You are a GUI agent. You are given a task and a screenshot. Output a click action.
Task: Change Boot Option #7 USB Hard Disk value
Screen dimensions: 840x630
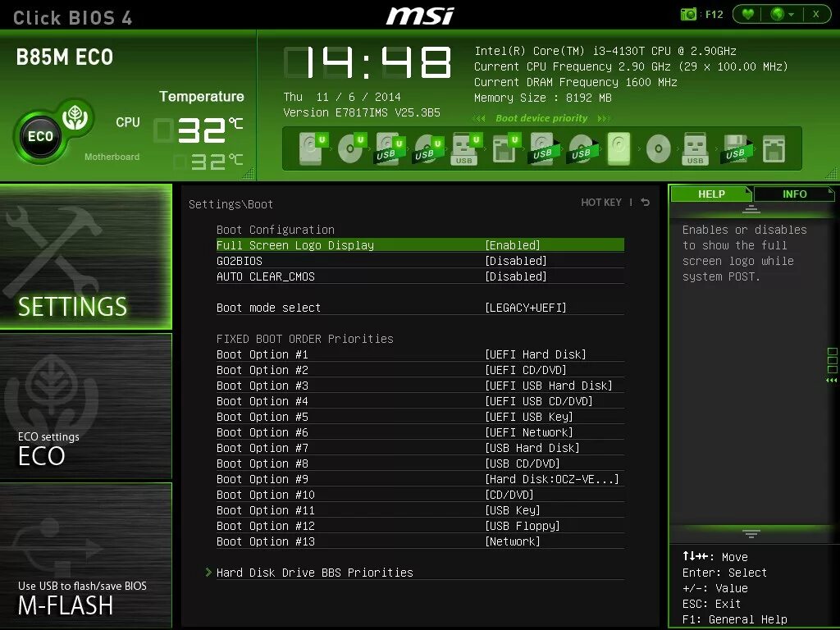coord(532,448)
